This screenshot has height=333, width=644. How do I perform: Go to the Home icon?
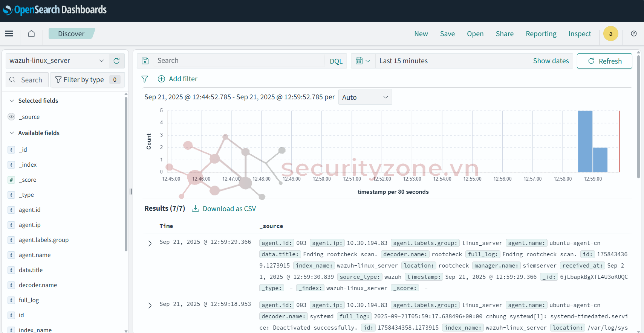(32, 34)
